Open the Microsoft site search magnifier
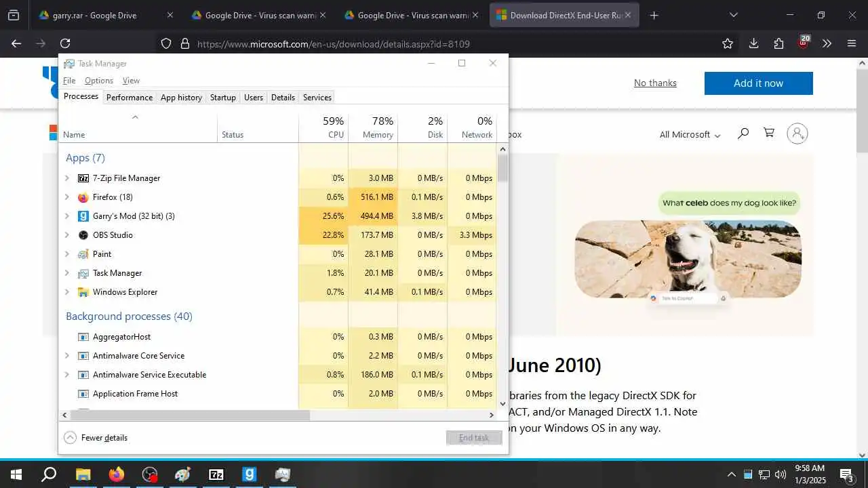868x488 pixels. 743,134
